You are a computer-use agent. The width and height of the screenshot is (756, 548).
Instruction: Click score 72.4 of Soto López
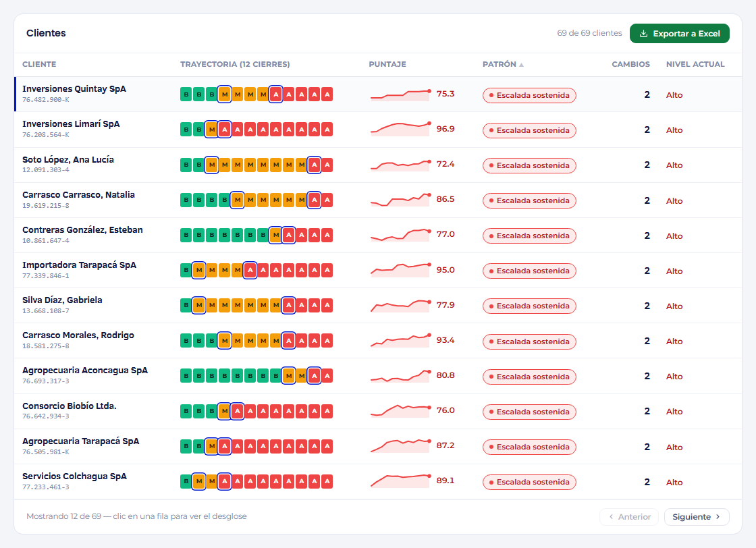pos(446,164)
